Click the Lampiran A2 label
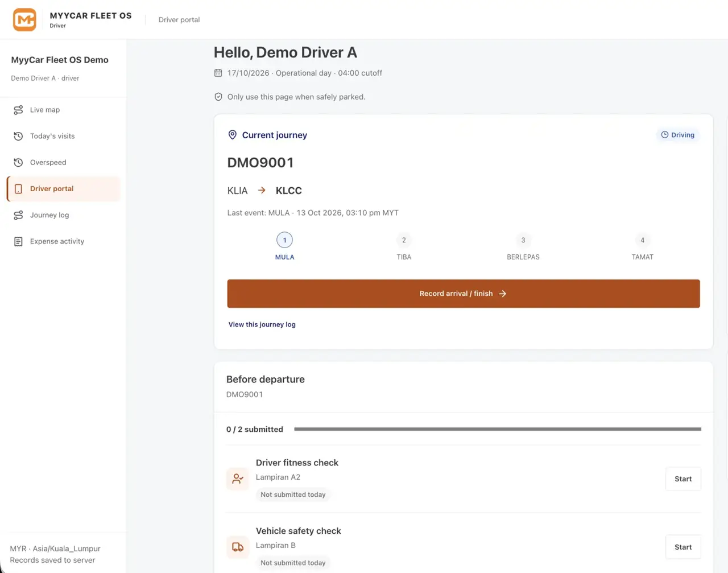This screenshot has height=573, width=728. (x=278, y=477)
